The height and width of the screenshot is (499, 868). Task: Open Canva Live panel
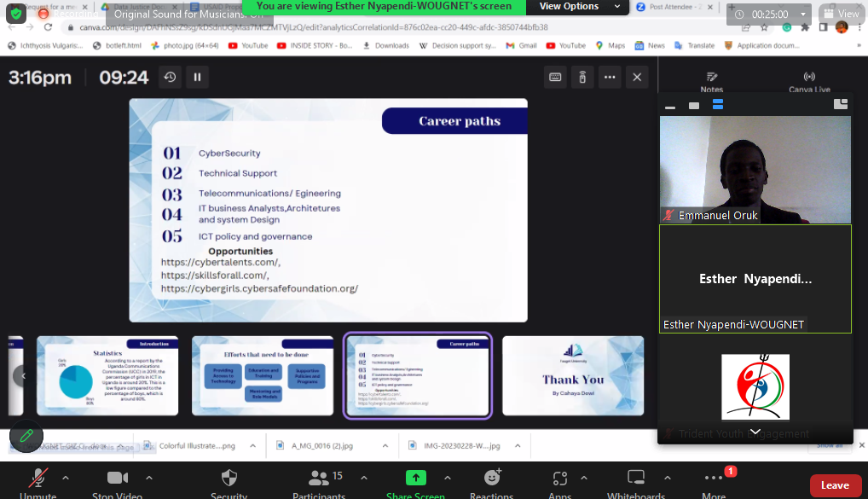click(809, 81)
